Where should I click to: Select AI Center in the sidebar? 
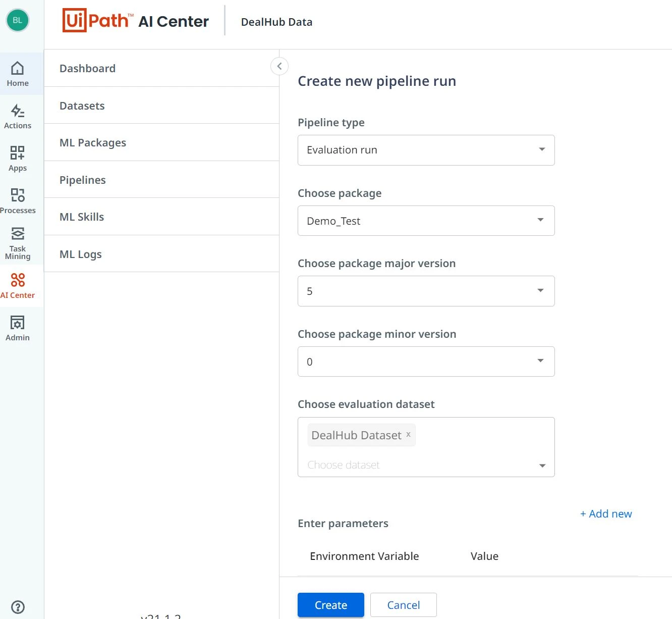click(18, 286)
